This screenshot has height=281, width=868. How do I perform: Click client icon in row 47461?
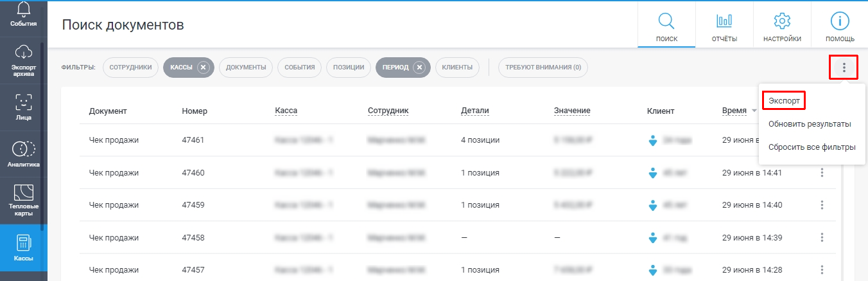point(653,140)
